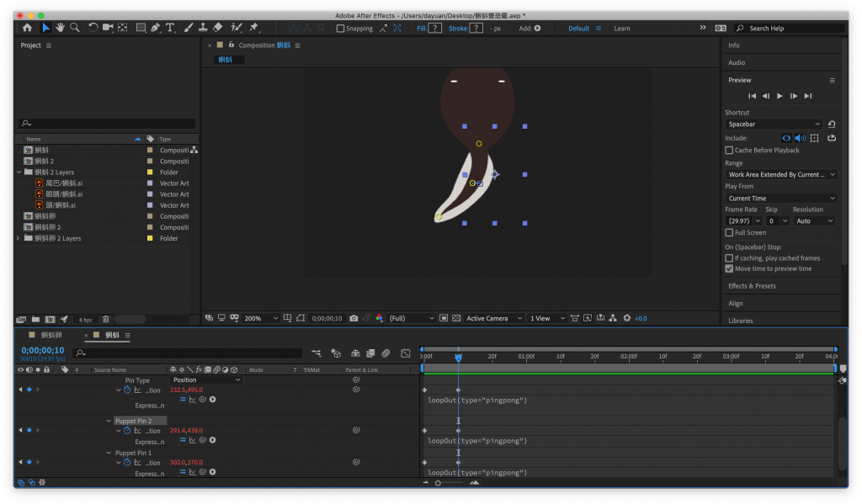Check 'If caching, play cached frames'

729,257
